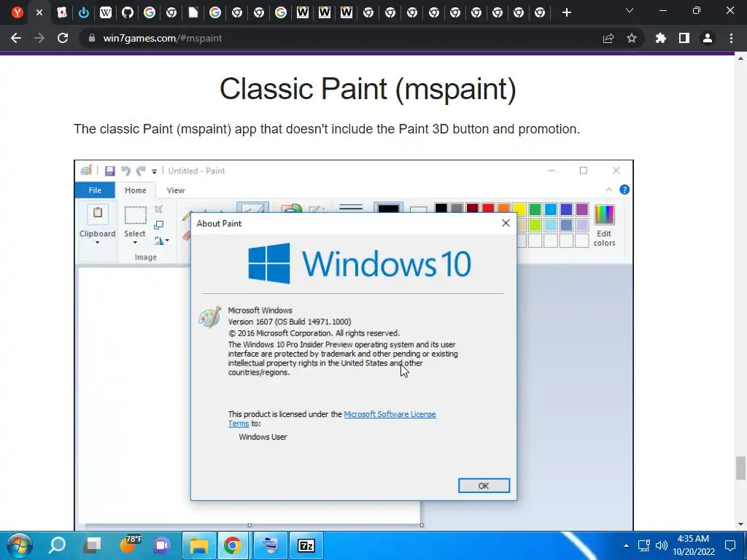Open Task View on the taskbar

click(x=93, y=545)
